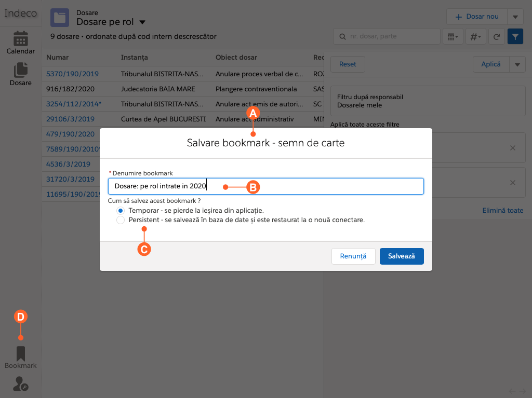532x398 pixels.
Task: Cancel dialog with Renunță button
Action: tap(353, 256)
